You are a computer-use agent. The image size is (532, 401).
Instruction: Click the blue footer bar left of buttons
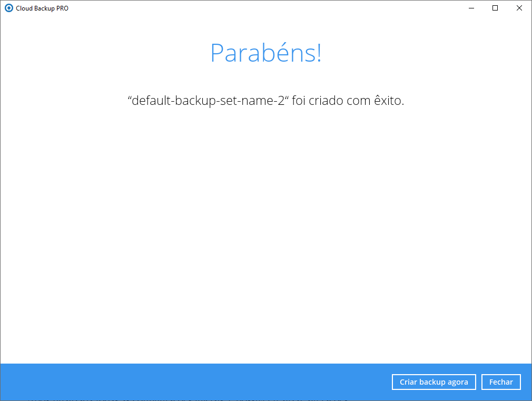pos(195,382)
